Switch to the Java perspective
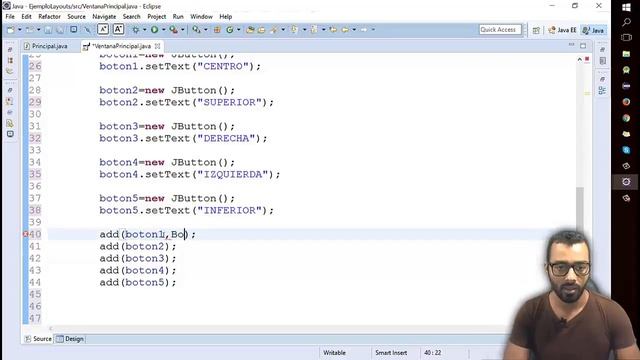Image resolution: width=640 pixels, height=360 pixels. point(594,30)
